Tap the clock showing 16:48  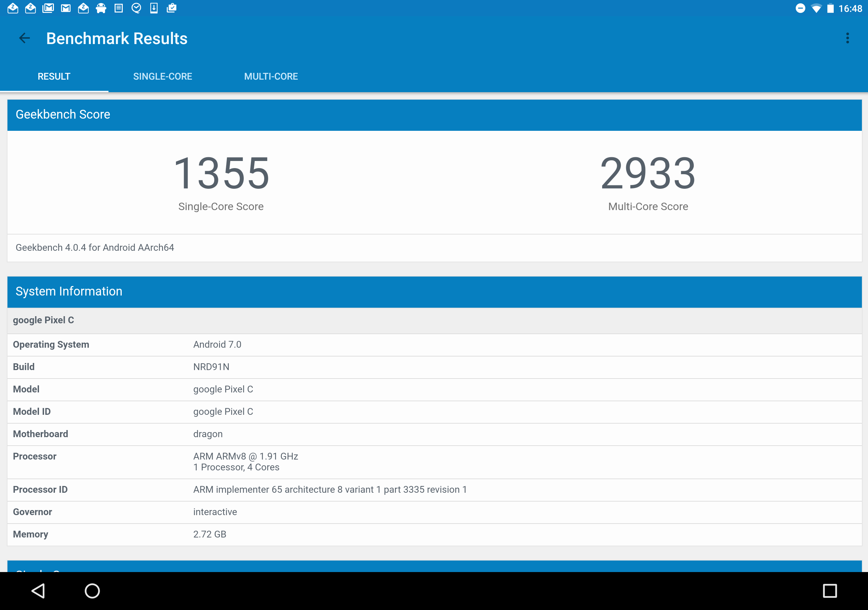[x=850, y=8]
